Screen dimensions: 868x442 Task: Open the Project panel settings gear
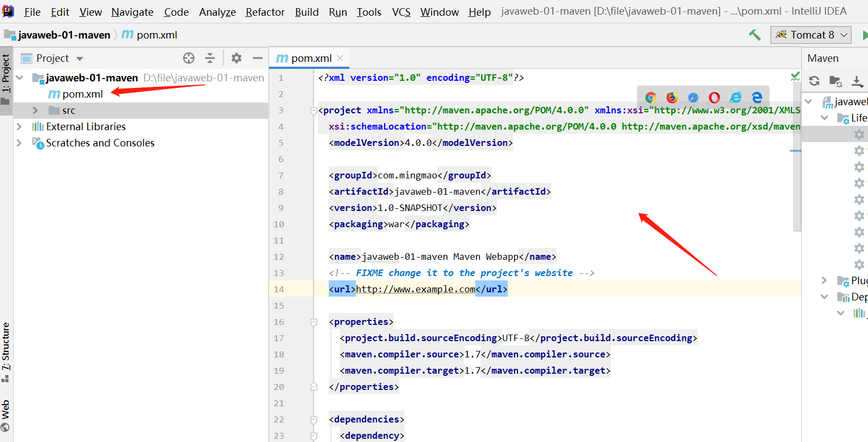pyautogui.click(x=237, y=58)
